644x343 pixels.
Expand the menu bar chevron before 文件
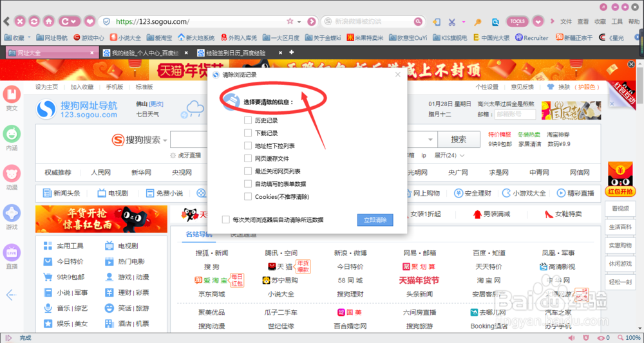click(553, 21)
